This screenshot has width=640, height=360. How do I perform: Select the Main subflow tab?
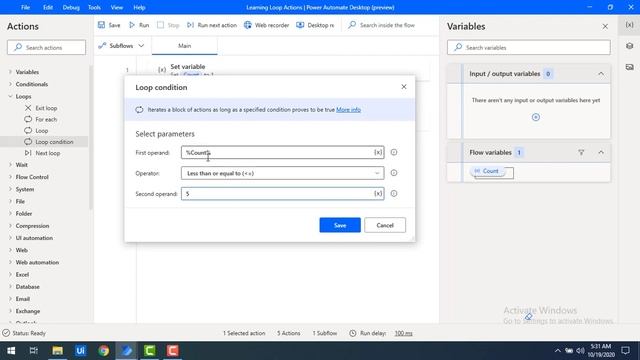[184, 46]
